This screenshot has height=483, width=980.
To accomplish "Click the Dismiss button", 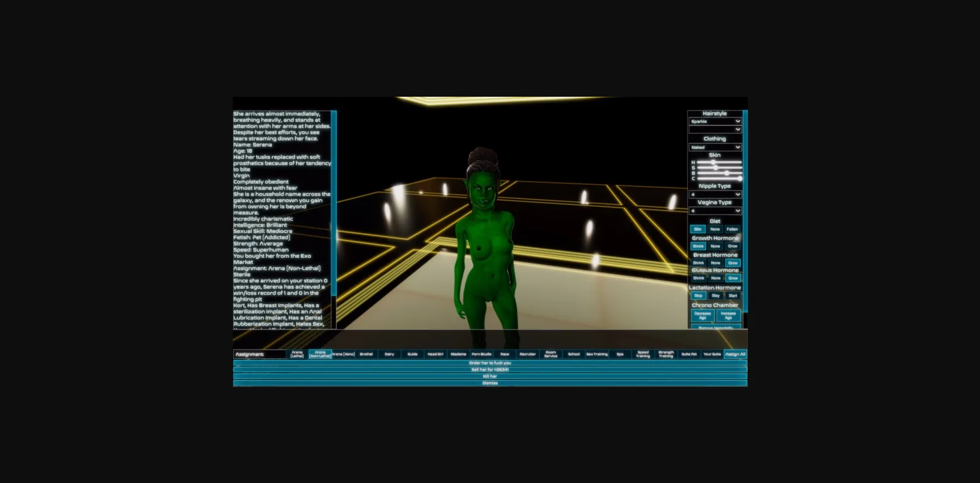I will [x=490, y=383].
